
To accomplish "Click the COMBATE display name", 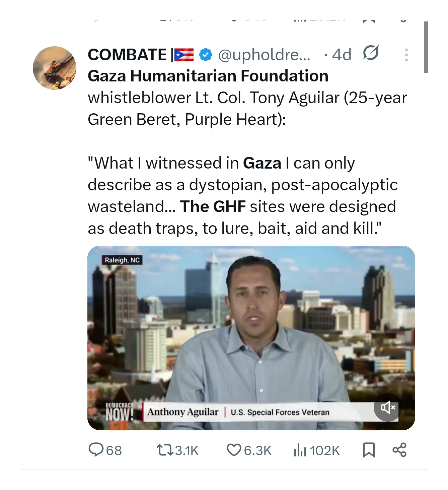I will coord(127,55).
